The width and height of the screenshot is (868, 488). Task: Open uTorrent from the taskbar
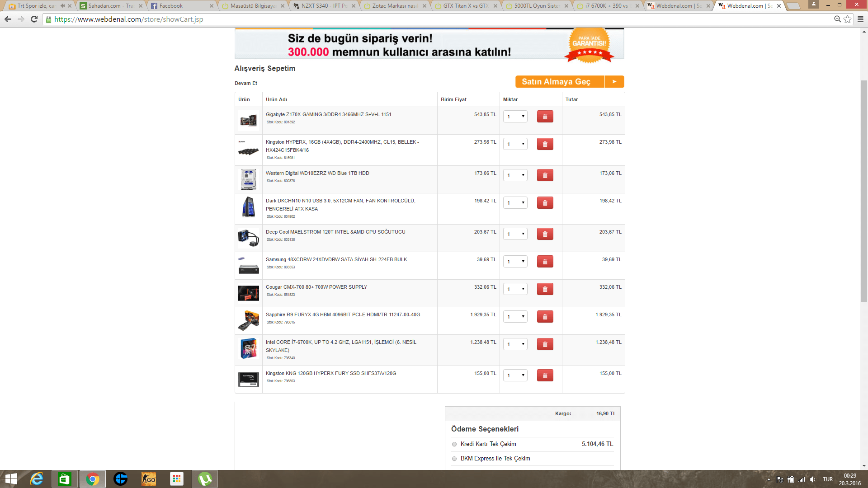click(205, 479)
